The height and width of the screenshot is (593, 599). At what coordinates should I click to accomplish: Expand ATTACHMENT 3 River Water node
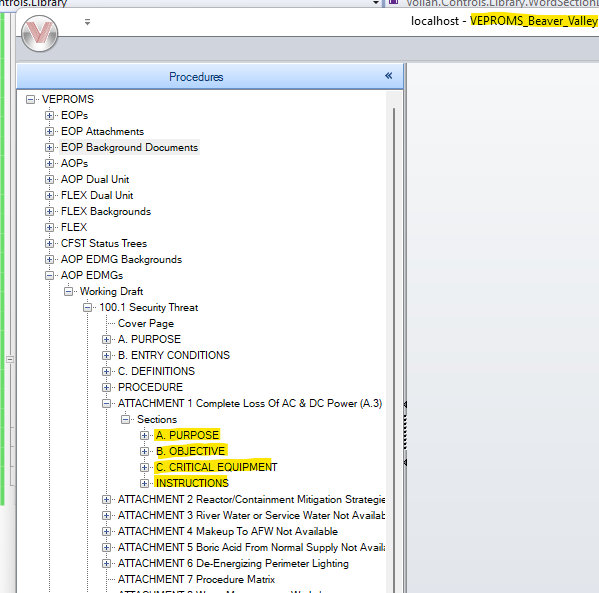107,515
